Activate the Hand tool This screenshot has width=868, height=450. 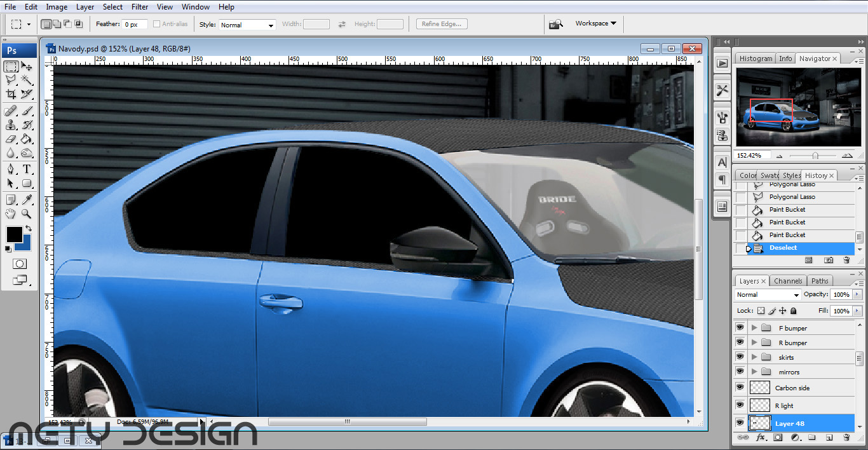click(11, 214)
